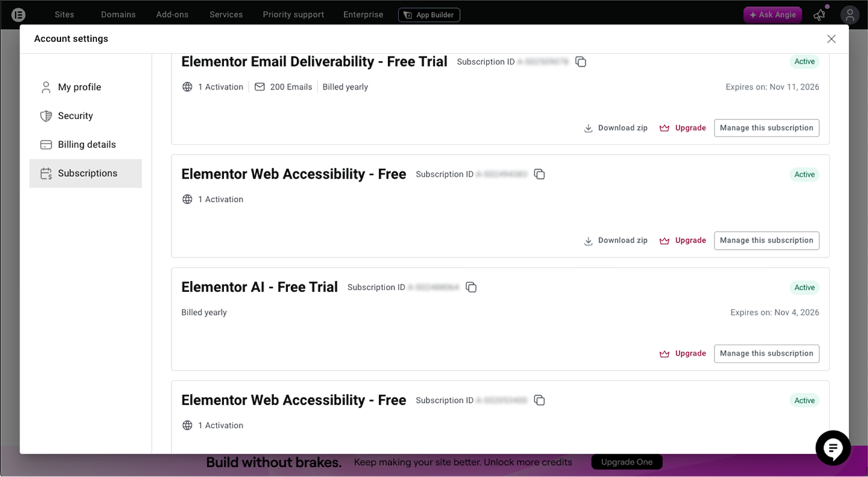Upgrade the Email Deliverability Free Trial
The width and height of the screenshot is (868, 477).
click(683, 128)
